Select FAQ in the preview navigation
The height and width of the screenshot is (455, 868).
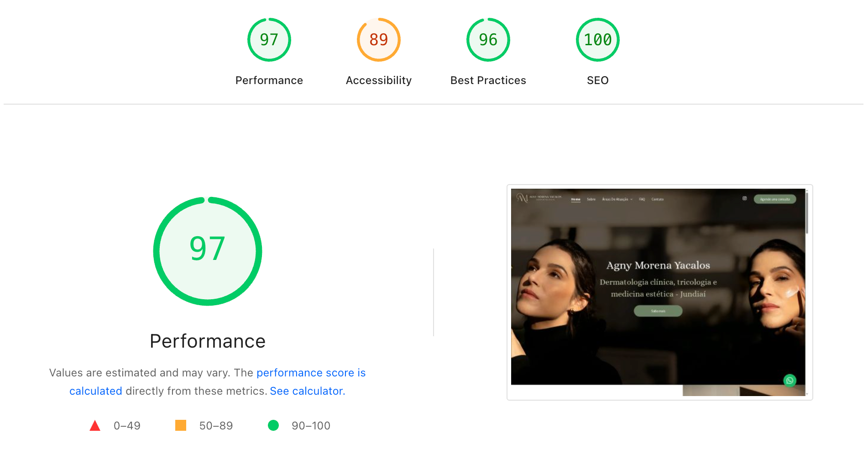642,199
